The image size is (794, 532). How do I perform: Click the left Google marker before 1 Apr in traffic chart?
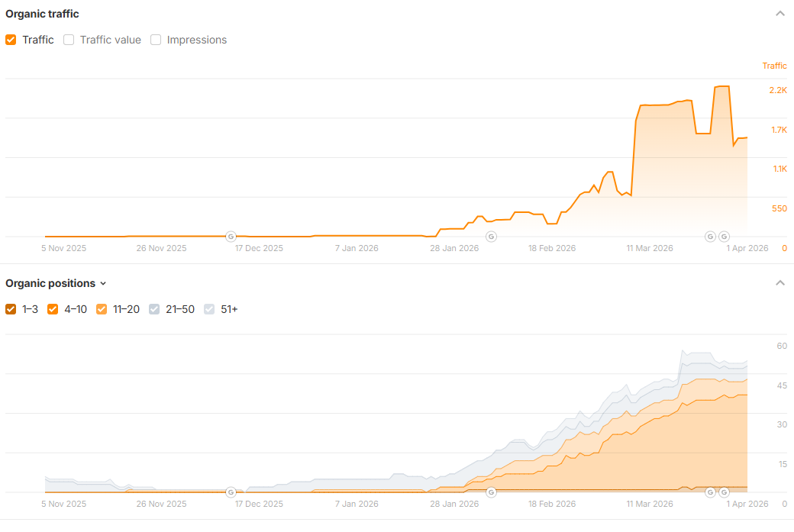pyautogui.click(x=710, y=237)
